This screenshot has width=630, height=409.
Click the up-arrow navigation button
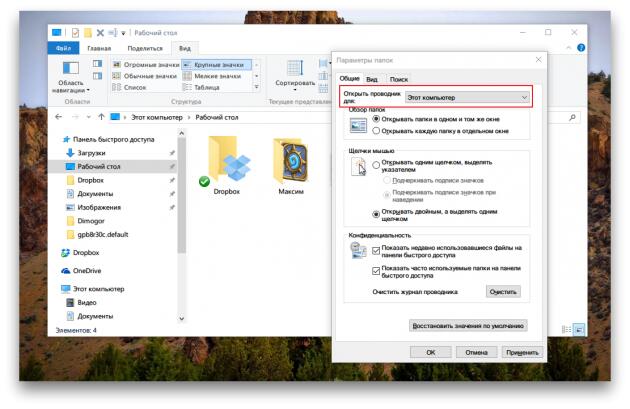click(x=100, y=117)
